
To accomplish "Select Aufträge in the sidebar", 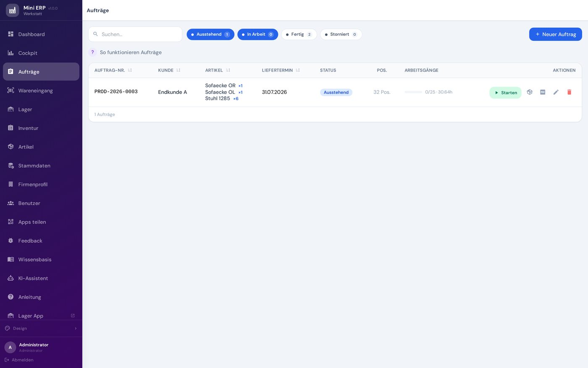I will pos(41,71).
